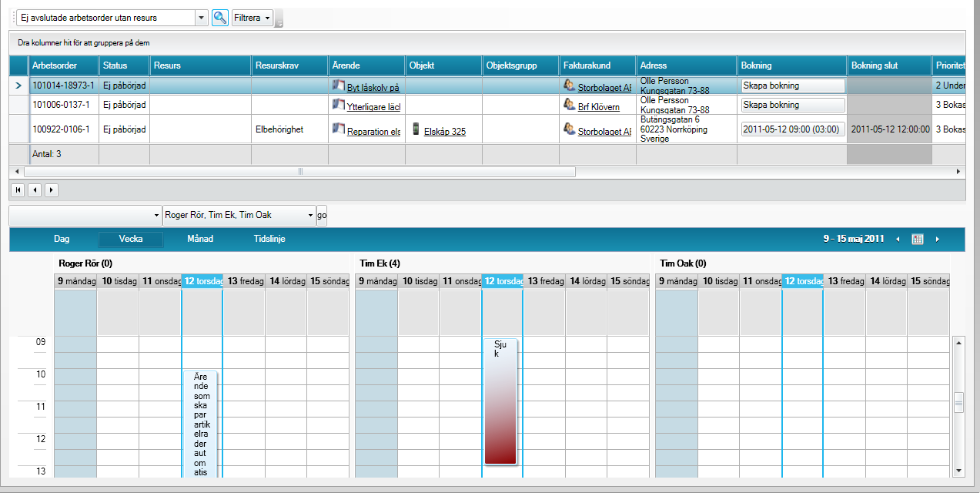The height and width of the screenshot is (493, 980).
Task: Click the '2011-05-12 09:00 (03:00)' booking field
Action: tap(793, 129)
